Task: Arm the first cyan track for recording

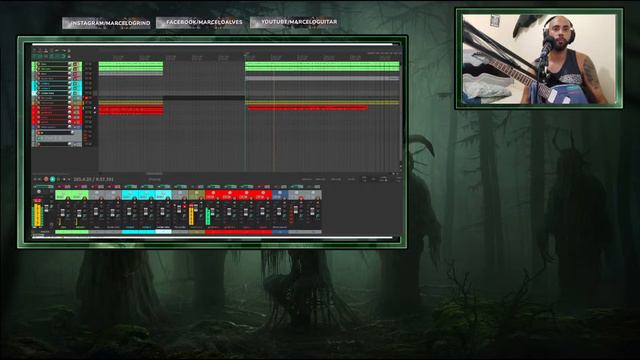Action: click(x=39, y=83)
